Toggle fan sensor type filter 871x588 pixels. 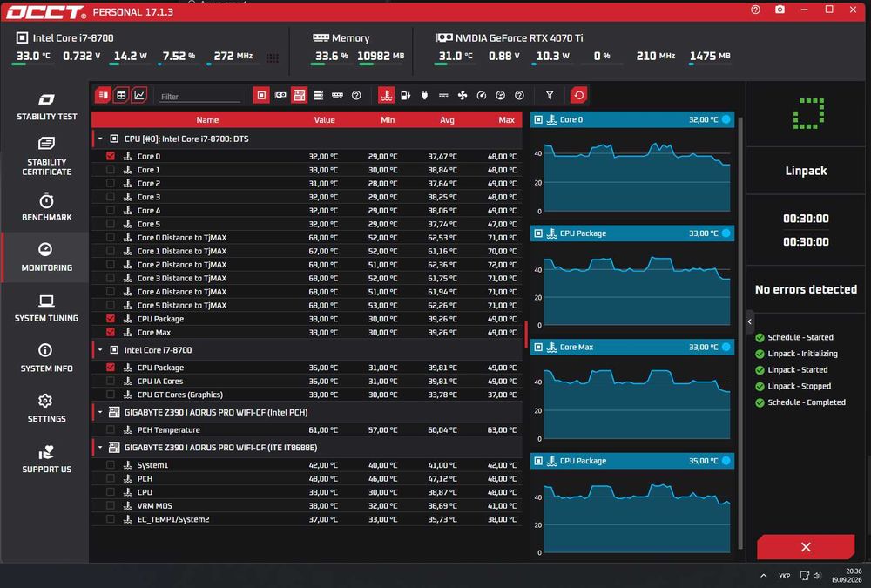coord(463,95)
